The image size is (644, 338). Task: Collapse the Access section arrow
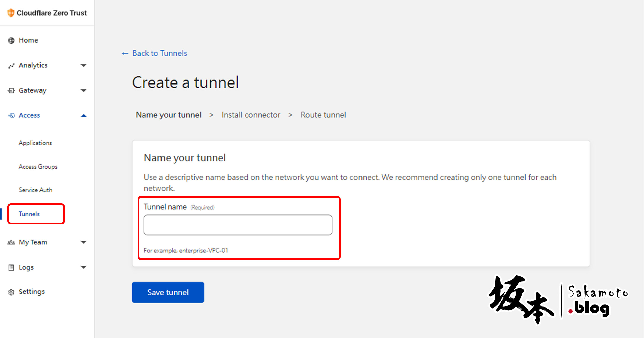[83, 115]
